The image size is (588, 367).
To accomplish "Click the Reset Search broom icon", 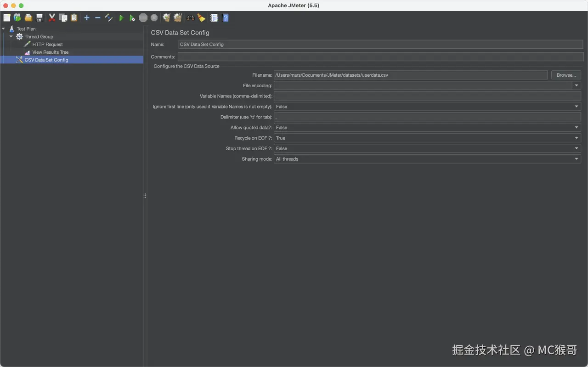I will coord(201,18).
